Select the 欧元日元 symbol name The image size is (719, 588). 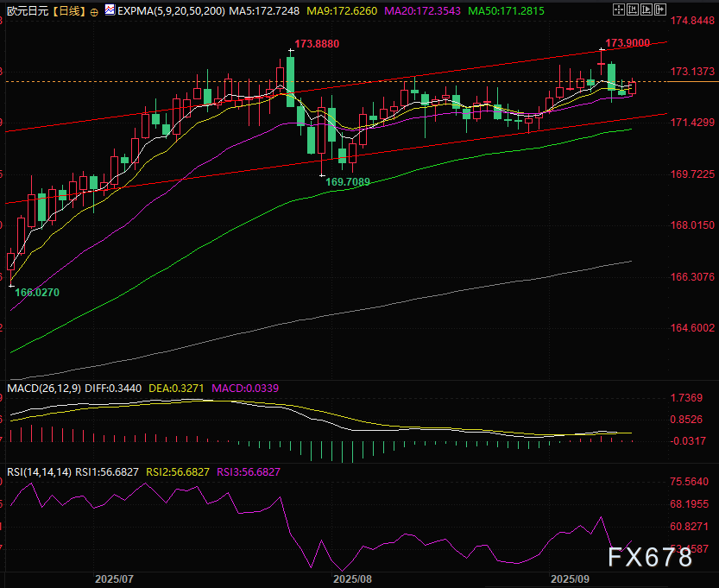coord(28,11)
